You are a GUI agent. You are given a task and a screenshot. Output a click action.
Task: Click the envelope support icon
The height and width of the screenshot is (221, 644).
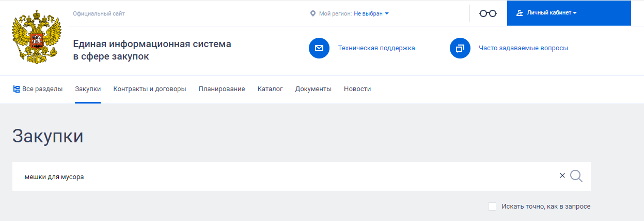pyautogui.click(x=319, y=48)
